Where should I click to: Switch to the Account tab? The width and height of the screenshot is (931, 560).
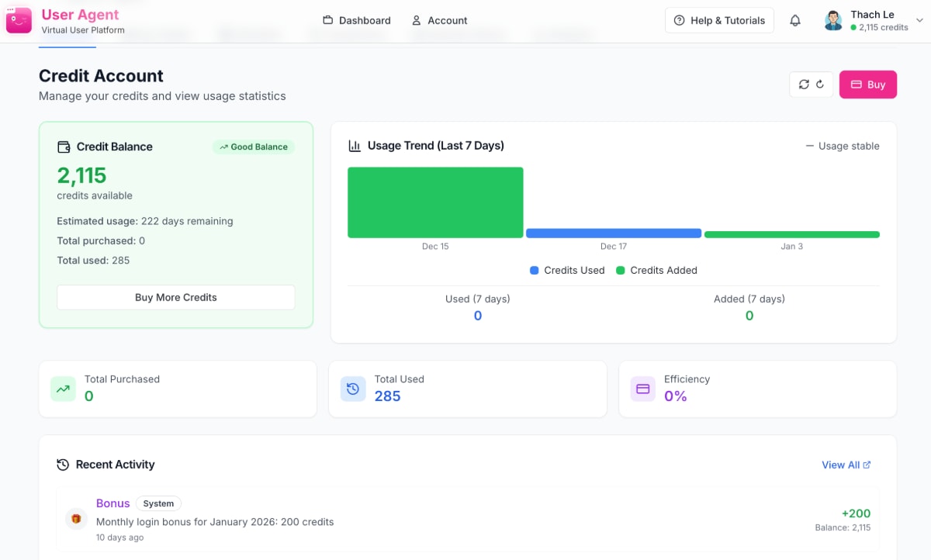(440, 20)
